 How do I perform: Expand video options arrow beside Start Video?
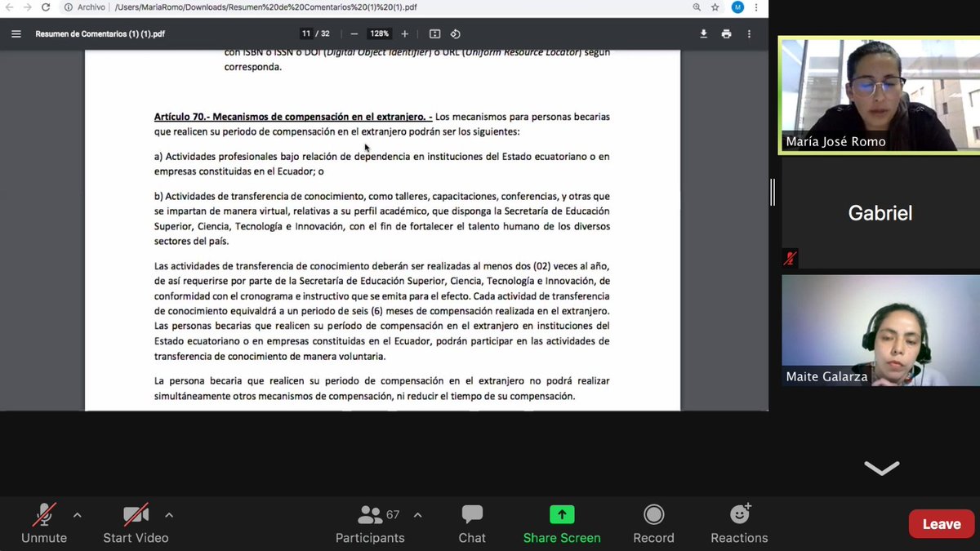169,515
